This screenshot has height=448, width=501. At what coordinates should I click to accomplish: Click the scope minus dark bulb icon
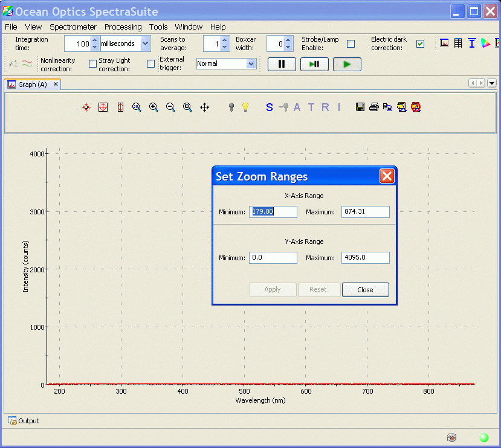[x=283, y=107]
